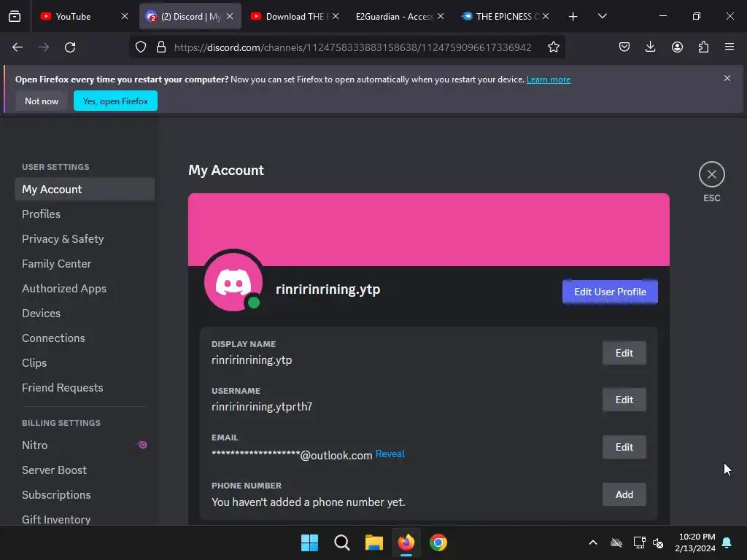
Task: Click Edit User Profile button
Action: click(x=610, y=292)
